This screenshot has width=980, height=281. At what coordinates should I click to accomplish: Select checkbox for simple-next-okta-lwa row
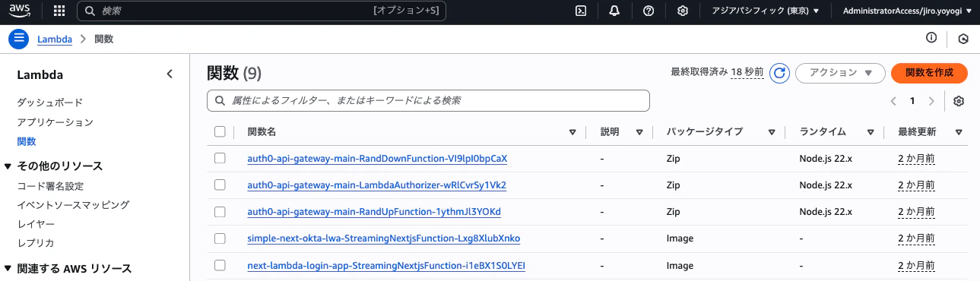(x=220, y=238)
